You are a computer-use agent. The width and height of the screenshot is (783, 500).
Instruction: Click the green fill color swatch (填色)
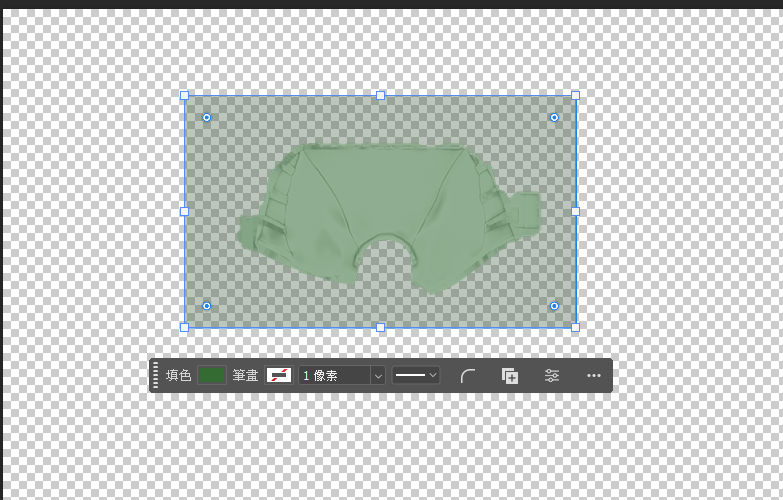211,375
